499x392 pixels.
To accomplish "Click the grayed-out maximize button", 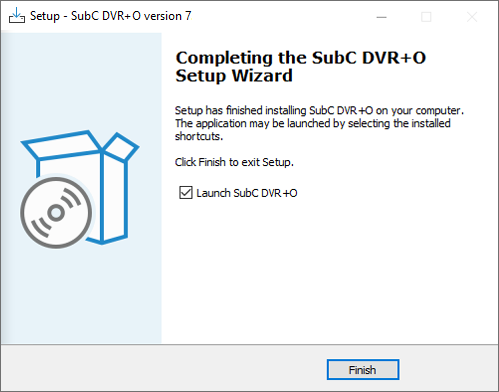I will [426, 17].
